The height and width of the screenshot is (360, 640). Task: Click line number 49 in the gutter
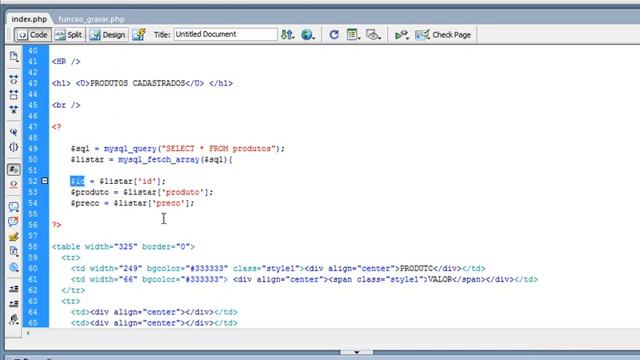point(33,149)
